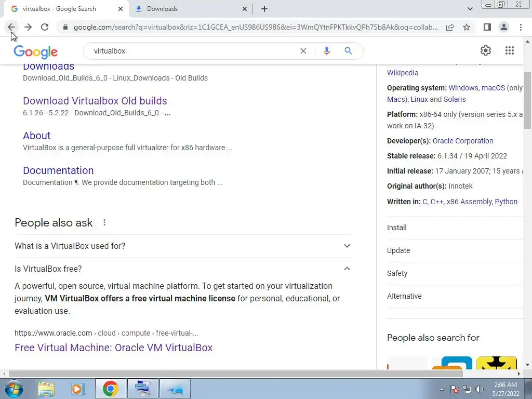Show hidden system tray icons
Screen dimensions: 532x399
pos(442,389)
